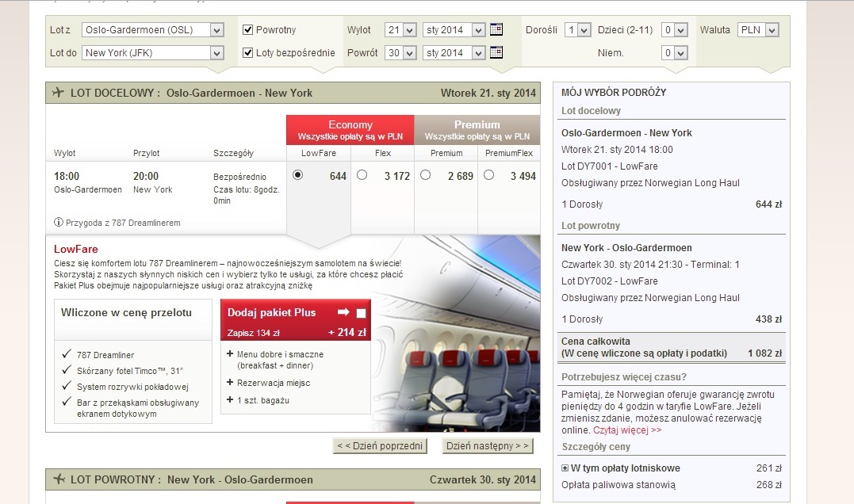Open the Wylot day 21 dropdown
Screen dimensions: 854x504
400,30
